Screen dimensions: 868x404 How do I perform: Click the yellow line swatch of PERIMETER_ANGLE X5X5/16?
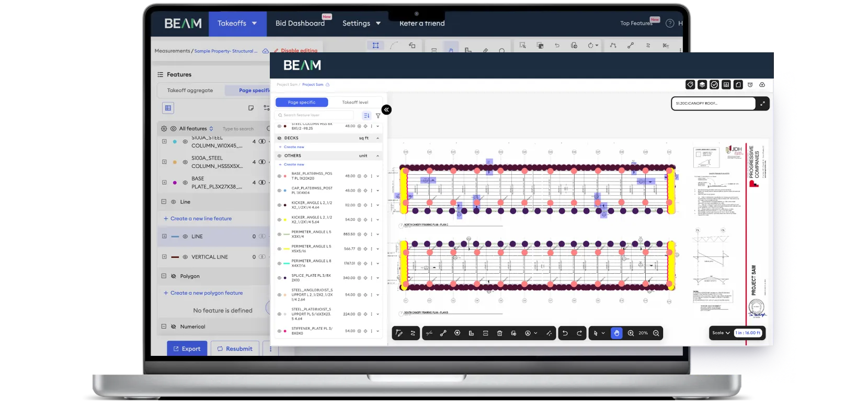[287, 249]
